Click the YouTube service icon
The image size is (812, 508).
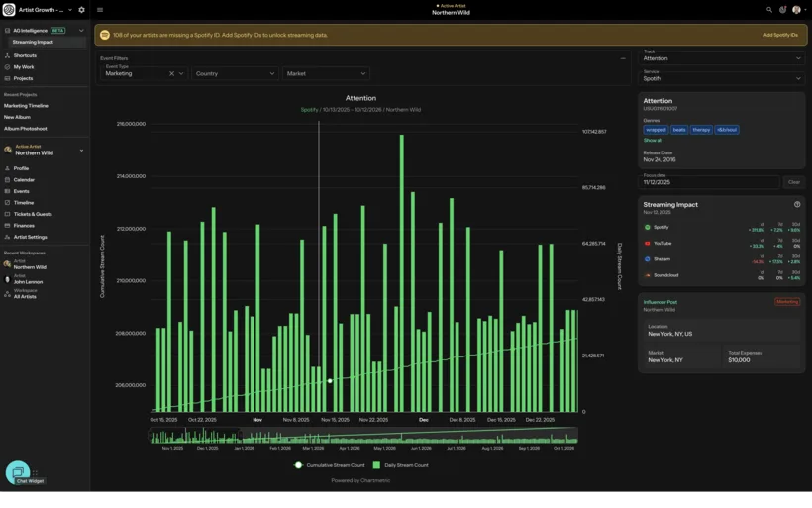(x=647, y=244)
